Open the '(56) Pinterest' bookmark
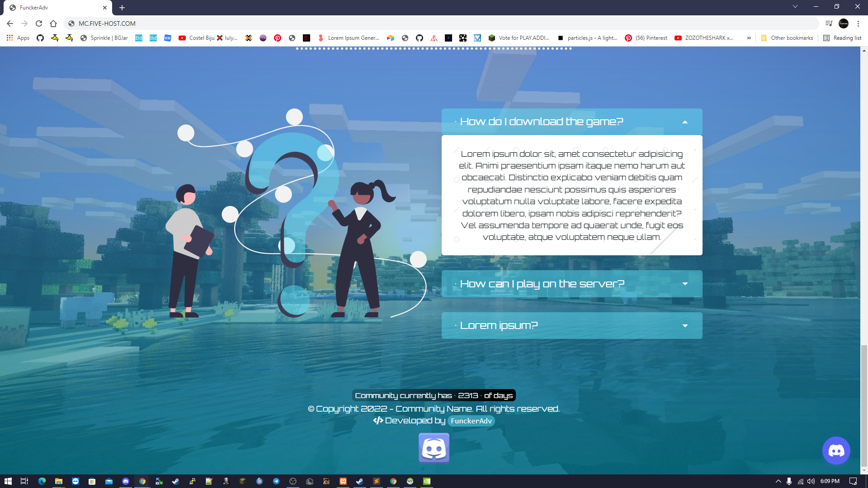868x488 pixels. coord(646,38)
